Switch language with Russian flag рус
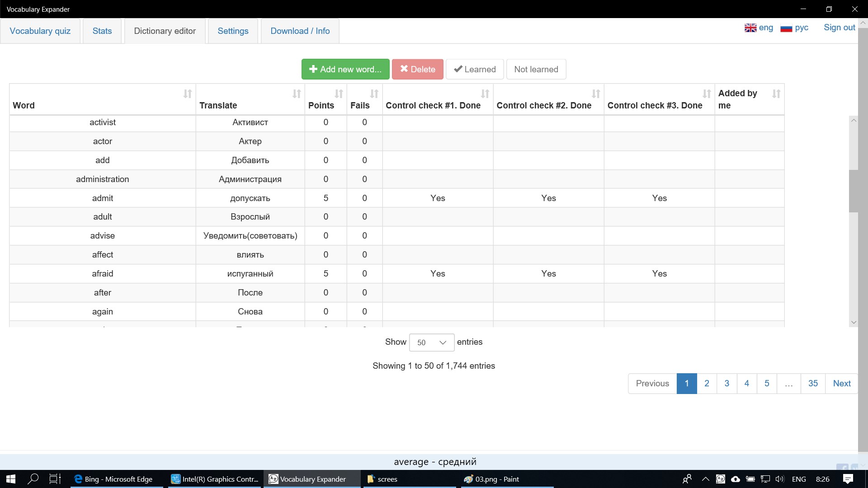 (794, 28)
